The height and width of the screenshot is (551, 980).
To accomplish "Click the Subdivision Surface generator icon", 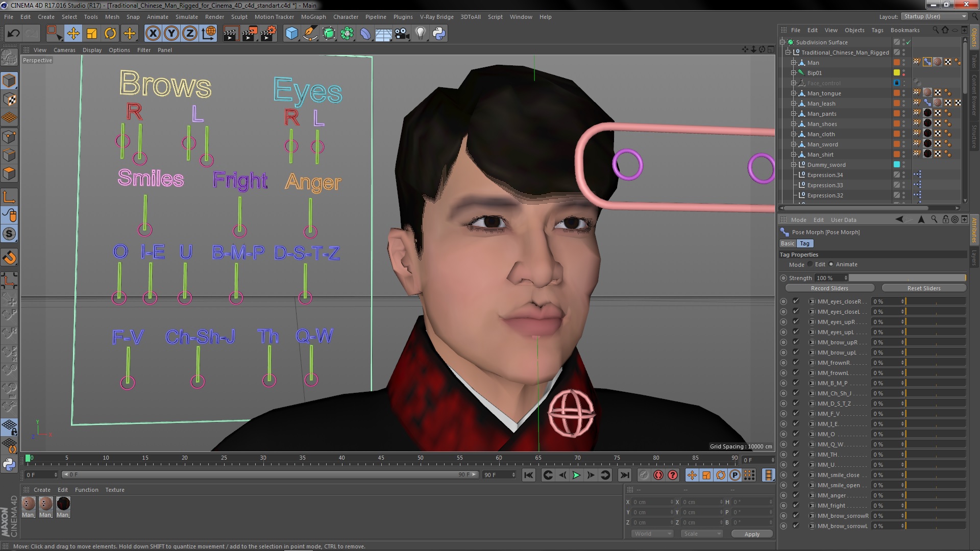I will coord(329,34).
